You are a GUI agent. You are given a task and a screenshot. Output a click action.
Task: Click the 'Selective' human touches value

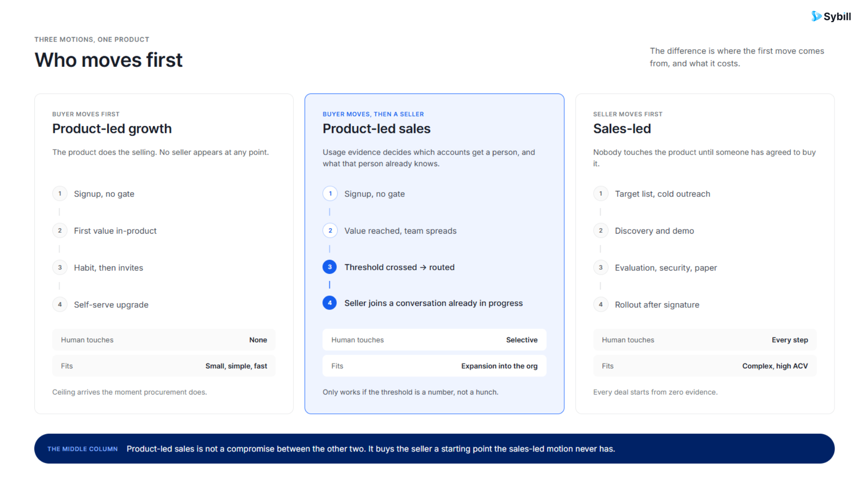coord(522,340)
